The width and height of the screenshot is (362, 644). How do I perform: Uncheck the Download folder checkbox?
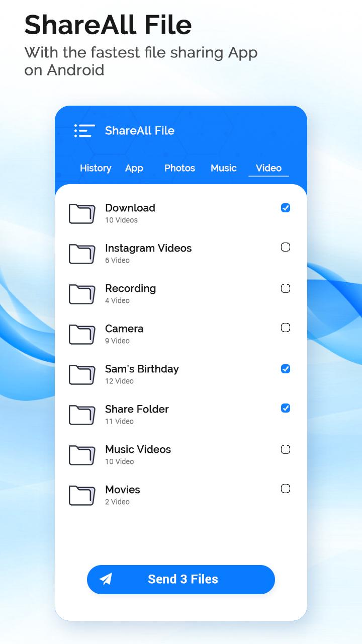(286, 208)
